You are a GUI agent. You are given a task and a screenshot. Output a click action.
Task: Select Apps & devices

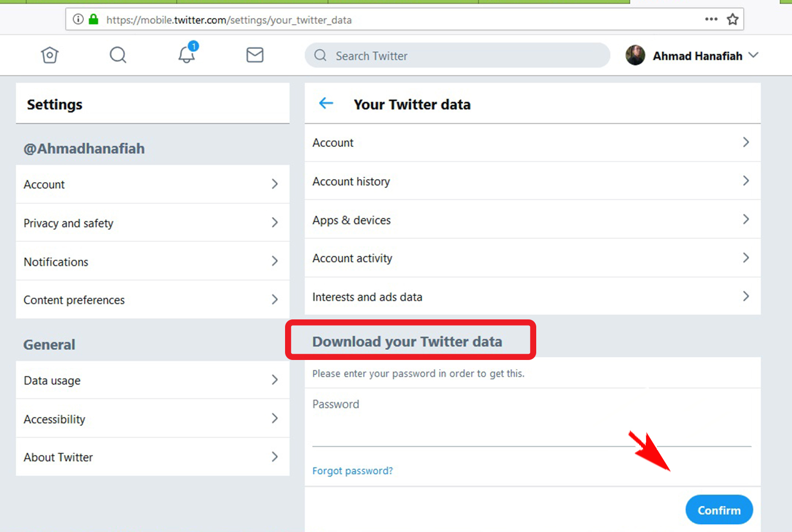pos(351,220)
